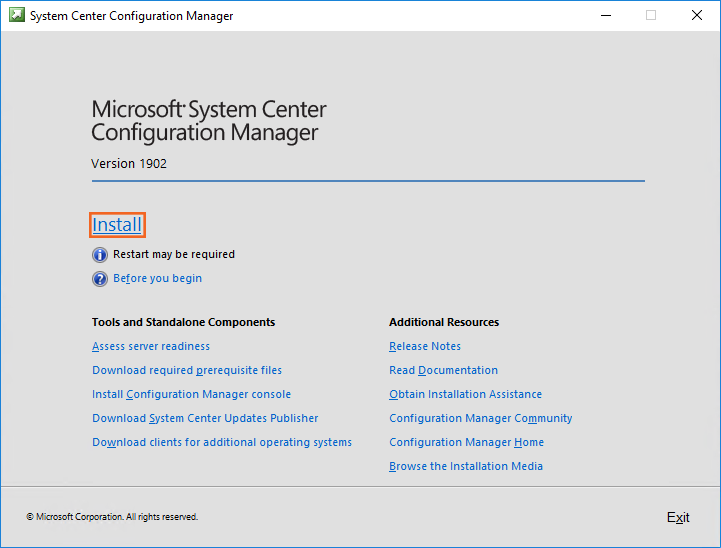Click the Microsoft Corporation copyright notice
721x548 pixels.
112,517
